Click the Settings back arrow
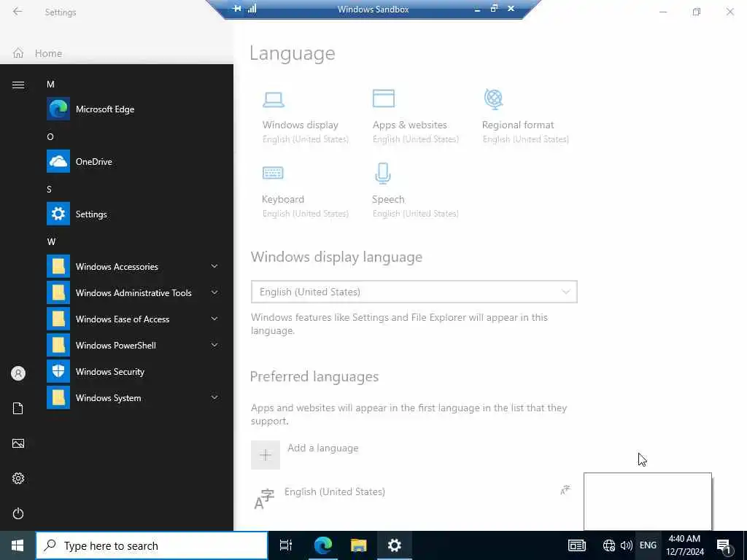The height and width of the screenshot is (560, 747). pyautogui.click(x=18, y=12)
